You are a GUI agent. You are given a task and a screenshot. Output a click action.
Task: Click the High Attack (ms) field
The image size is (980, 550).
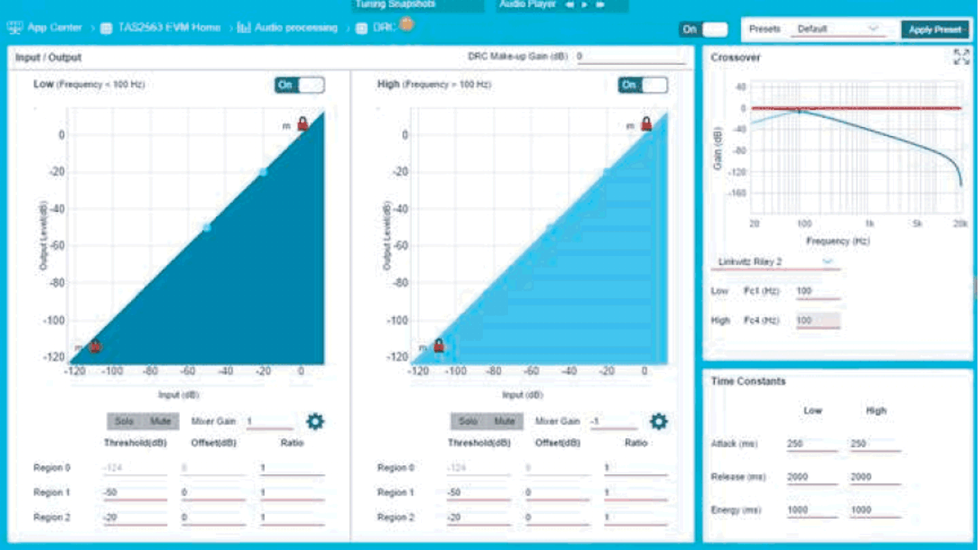coord(875,444)
